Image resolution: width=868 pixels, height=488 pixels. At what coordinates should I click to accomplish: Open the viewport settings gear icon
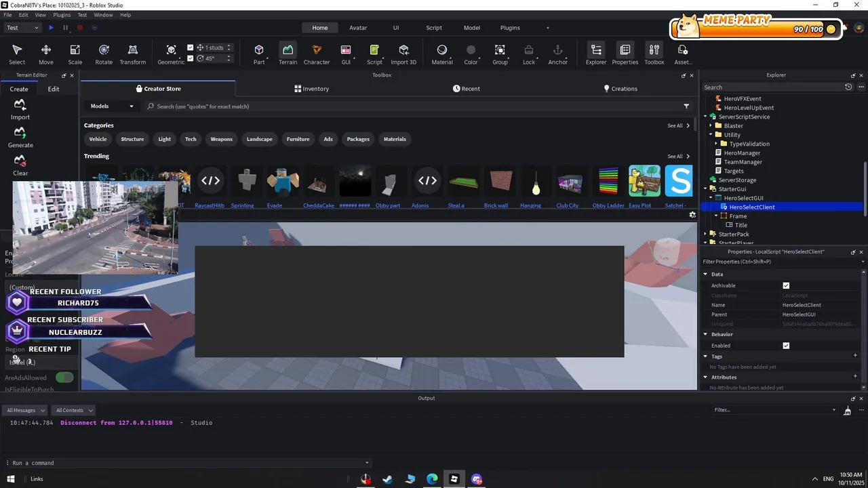[x=692, y=214]
